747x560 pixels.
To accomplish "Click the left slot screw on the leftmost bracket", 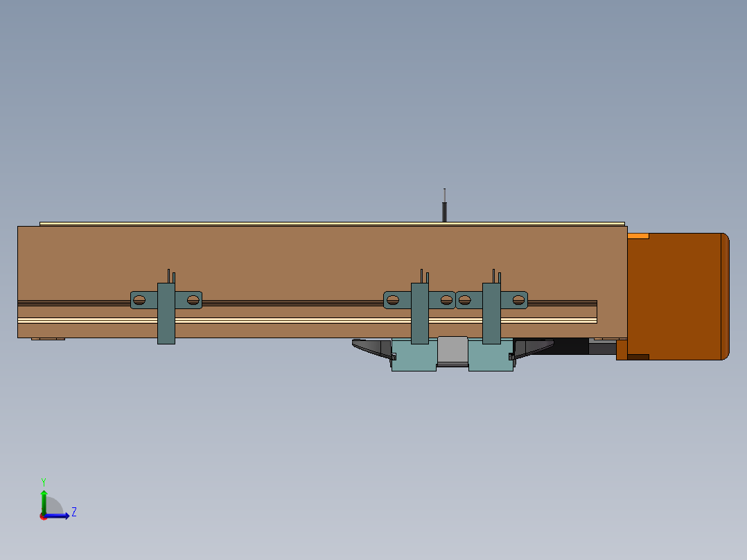I will [x=139, y=300].
